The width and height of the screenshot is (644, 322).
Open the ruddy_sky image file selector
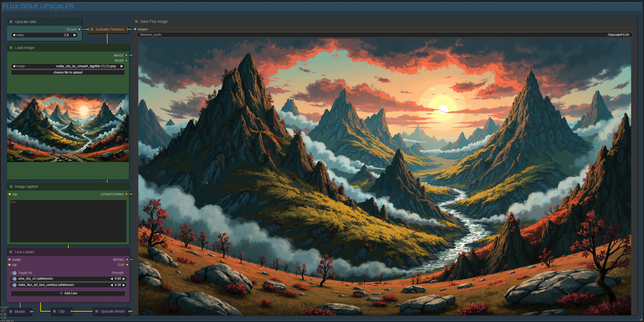(x=86, y=66)
